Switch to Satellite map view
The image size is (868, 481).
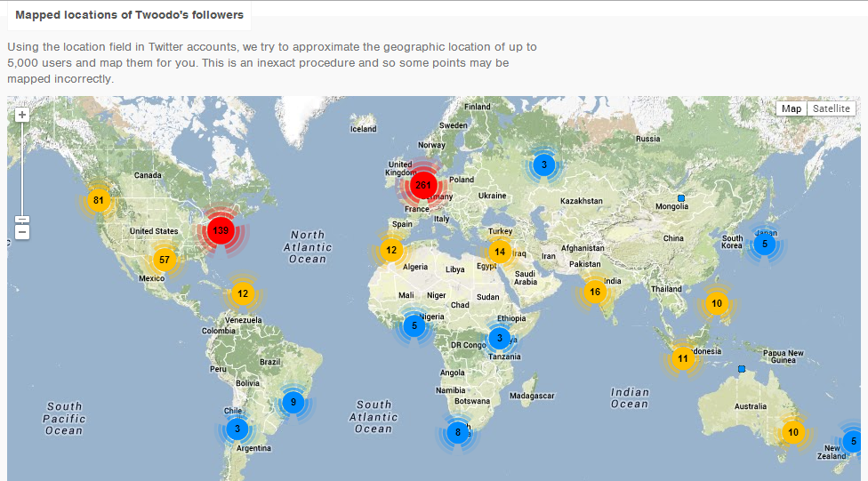tap(831, 108)
